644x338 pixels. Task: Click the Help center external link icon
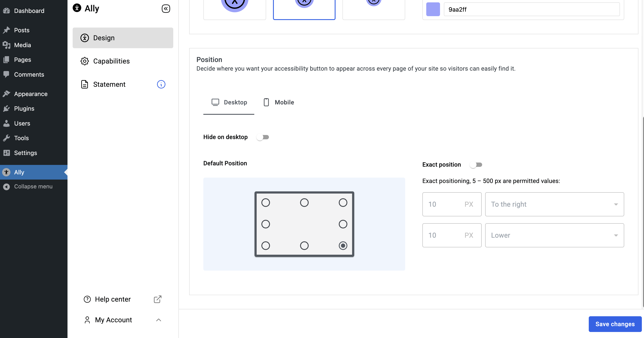coord(158,299)
